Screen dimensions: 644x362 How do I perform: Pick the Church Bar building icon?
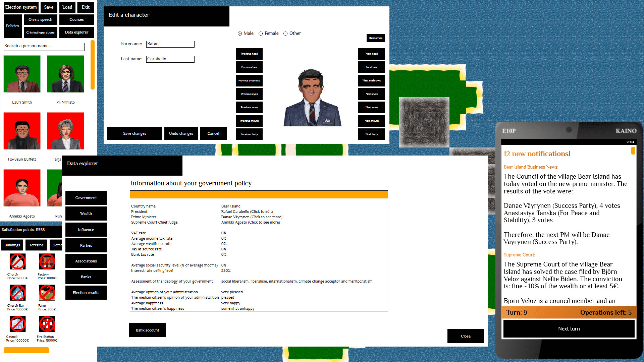17,293
